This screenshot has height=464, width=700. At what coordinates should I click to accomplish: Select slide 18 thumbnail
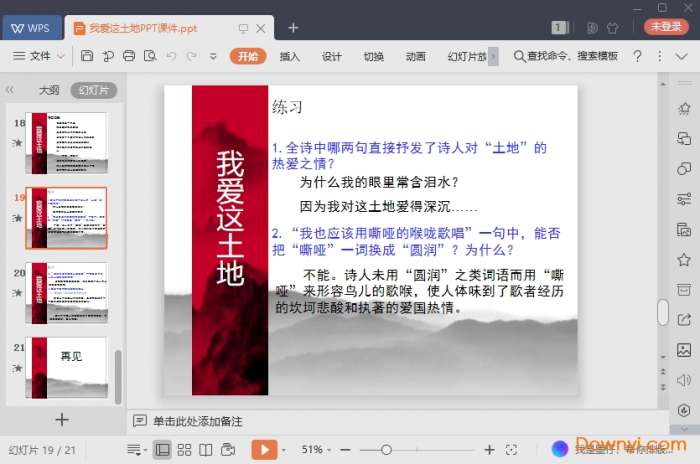[67, 143]
